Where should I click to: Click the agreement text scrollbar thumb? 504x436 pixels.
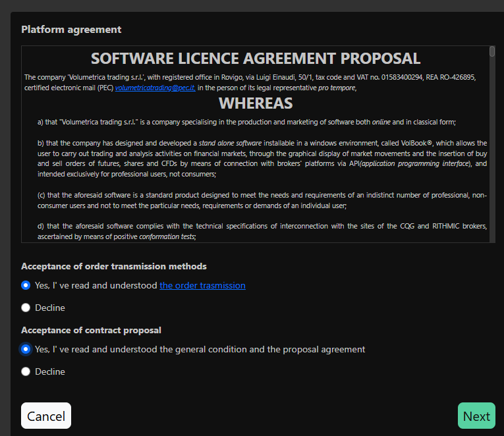pyautogui.click(x=491, y=52)
